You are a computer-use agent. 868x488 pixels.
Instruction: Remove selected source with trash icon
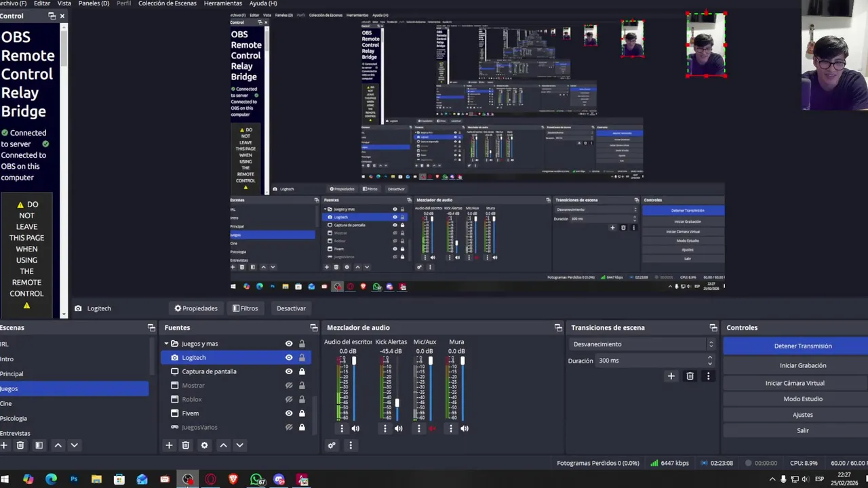click(x=185, y=445)
